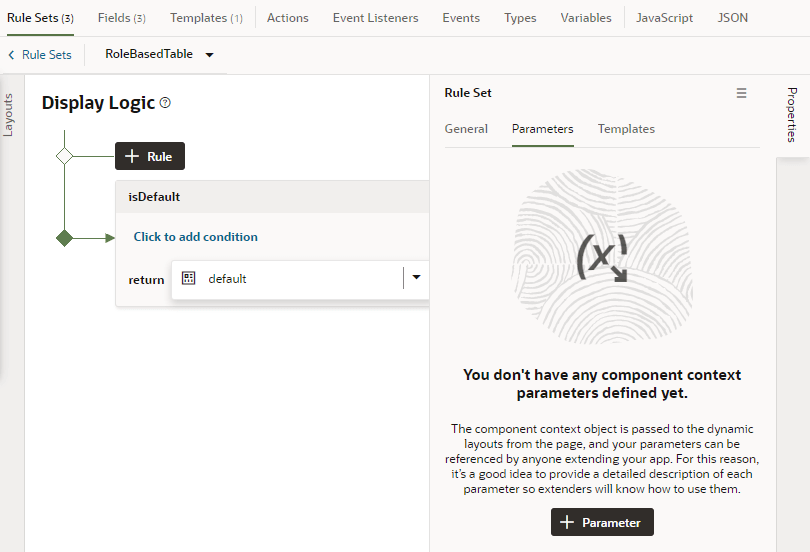Open the Rule Set panel menu icon

(x=741, y=93)
